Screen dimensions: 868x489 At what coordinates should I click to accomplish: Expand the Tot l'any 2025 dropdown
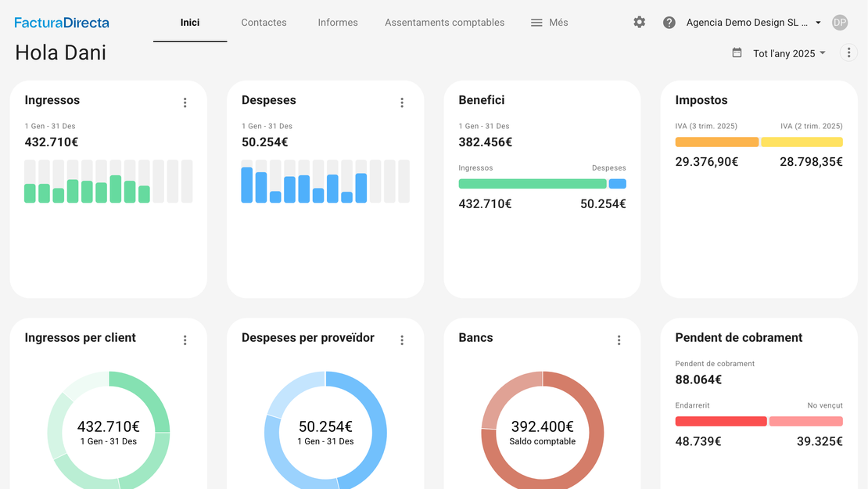[x=789, y=53]
